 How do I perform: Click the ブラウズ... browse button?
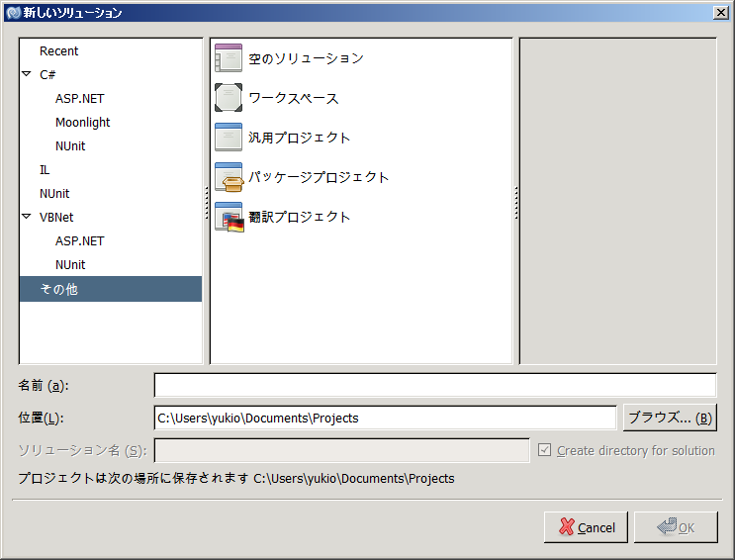[669, 418]
